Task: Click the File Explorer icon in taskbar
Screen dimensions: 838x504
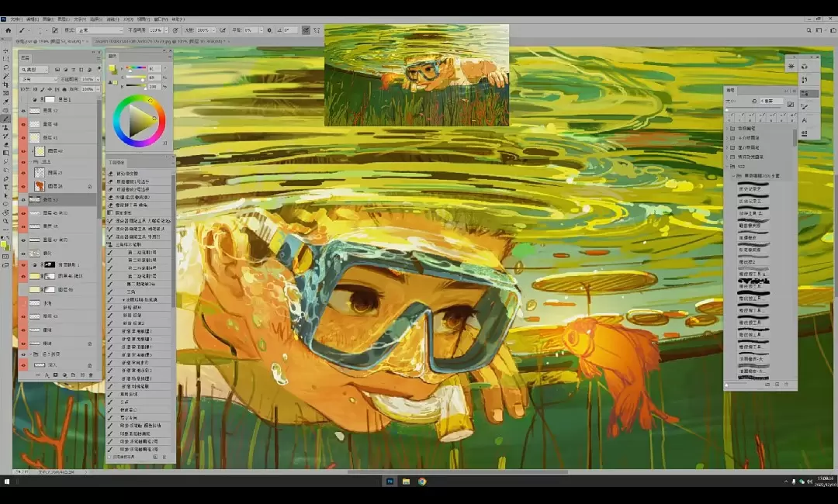Action: [406, 482]
